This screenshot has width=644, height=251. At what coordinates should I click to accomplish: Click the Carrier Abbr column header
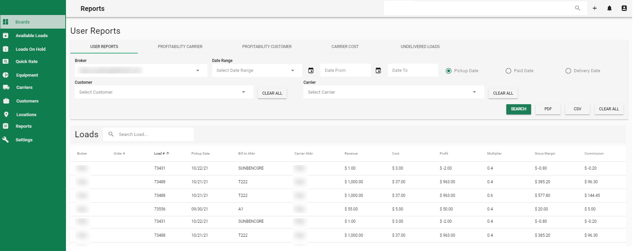[304, 154]
